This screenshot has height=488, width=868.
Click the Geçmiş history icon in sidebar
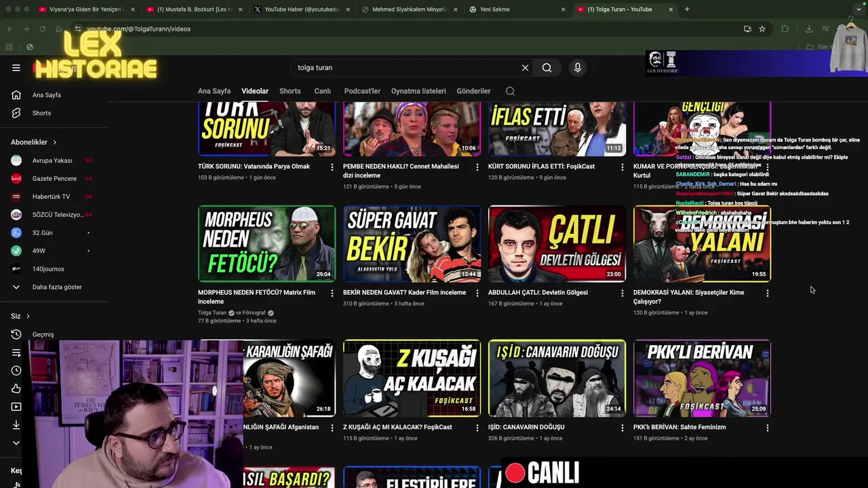16,334
